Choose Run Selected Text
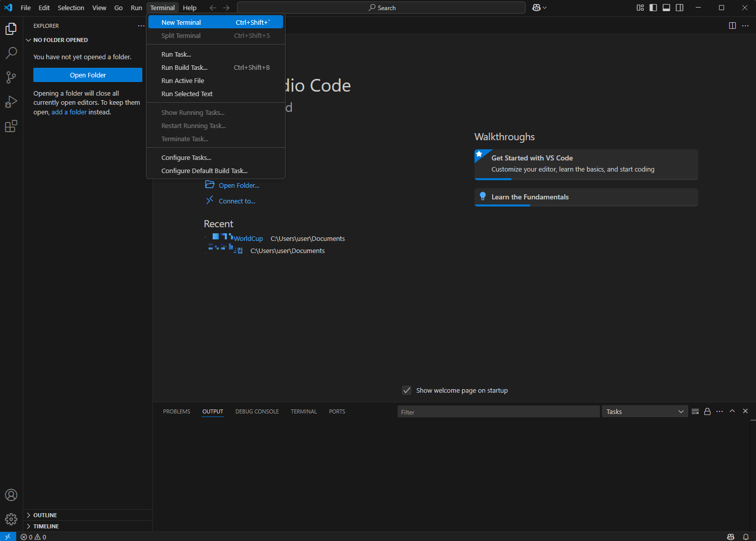The width and height of the screenshot is (756, 541). pos(216,94)
